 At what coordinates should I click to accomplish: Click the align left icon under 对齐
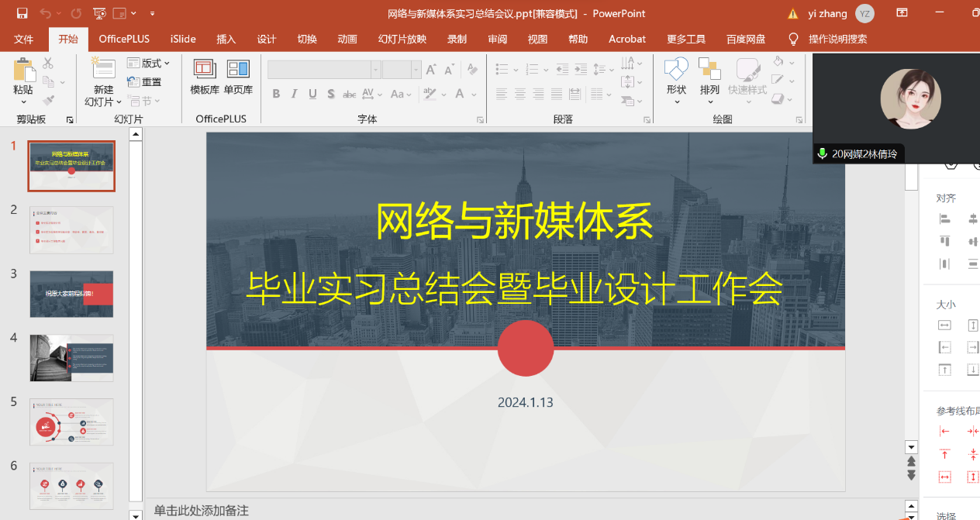click(944, 219)
